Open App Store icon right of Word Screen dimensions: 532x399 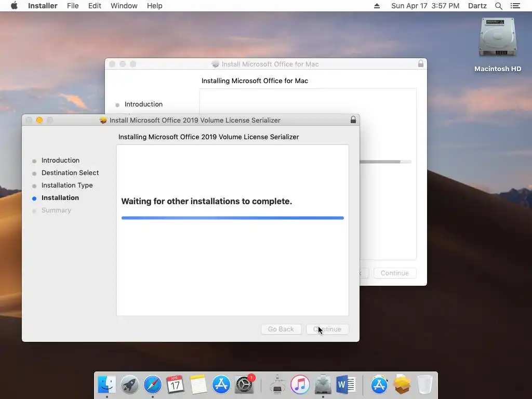point(379,384)
